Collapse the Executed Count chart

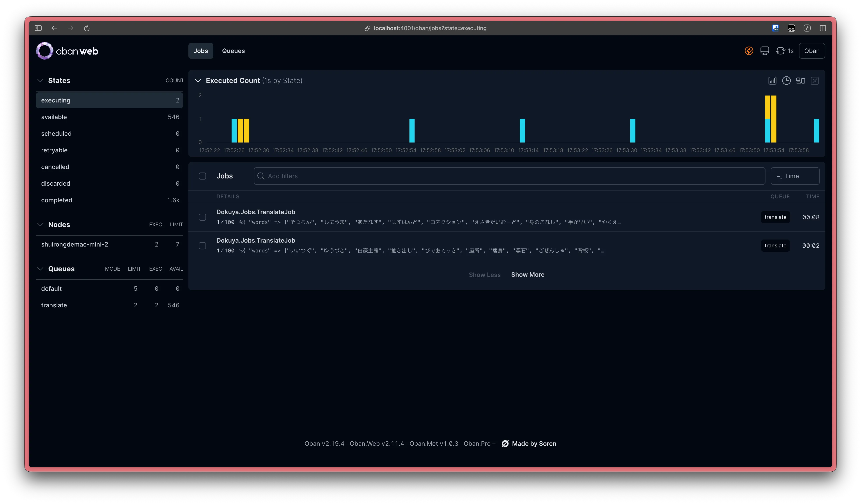click(x=198, y=81)
